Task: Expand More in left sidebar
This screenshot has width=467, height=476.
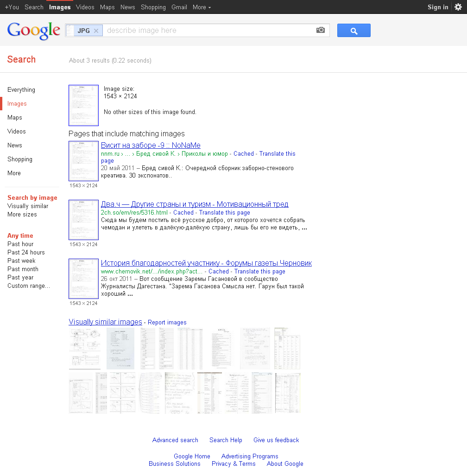Action: point(14,173)
